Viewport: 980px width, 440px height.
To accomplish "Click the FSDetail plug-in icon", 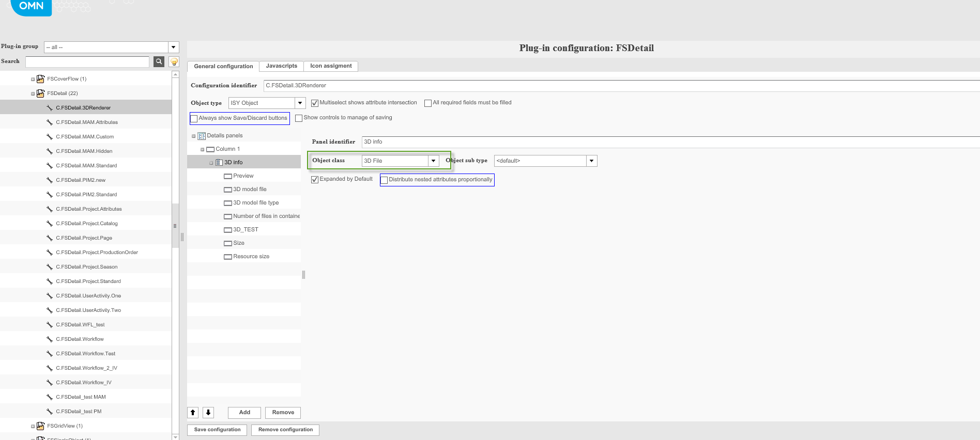I will (40, 93).
